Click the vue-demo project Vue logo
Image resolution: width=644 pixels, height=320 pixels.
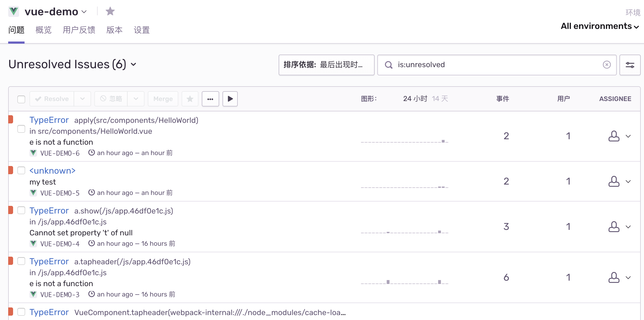click(x=13, y=11)
